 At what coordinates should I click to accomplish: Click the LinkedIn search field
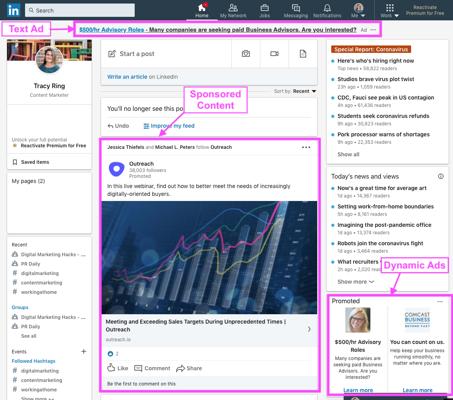(x=80, y=10)
